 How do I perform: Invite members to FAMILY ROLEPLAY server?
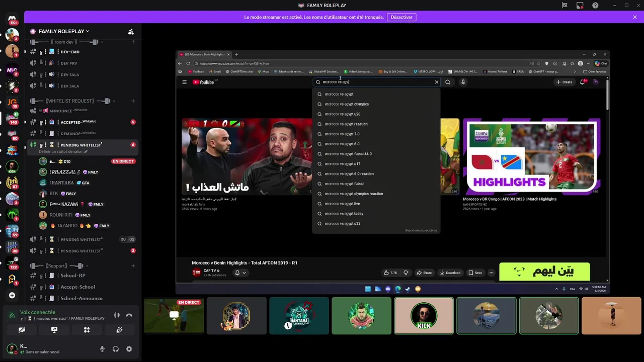pos(131,31)
